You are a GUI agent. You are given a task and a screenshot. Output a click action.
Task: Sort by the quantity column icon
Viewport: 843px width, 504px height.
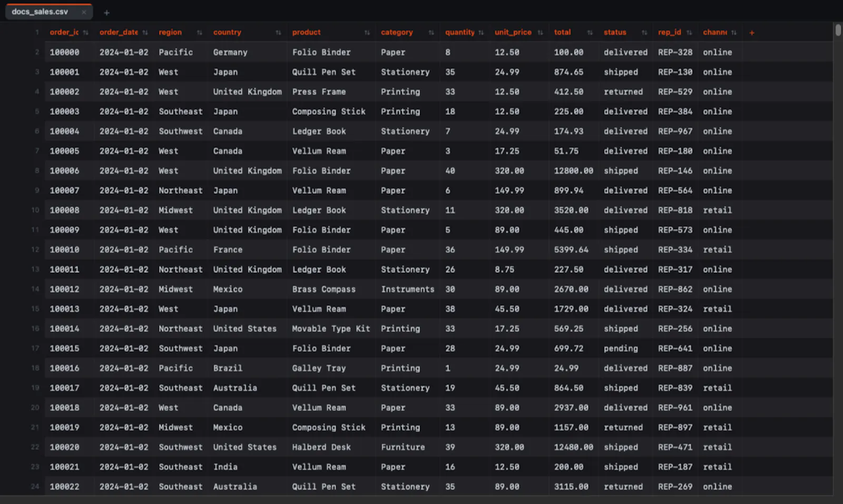point(481,33)
